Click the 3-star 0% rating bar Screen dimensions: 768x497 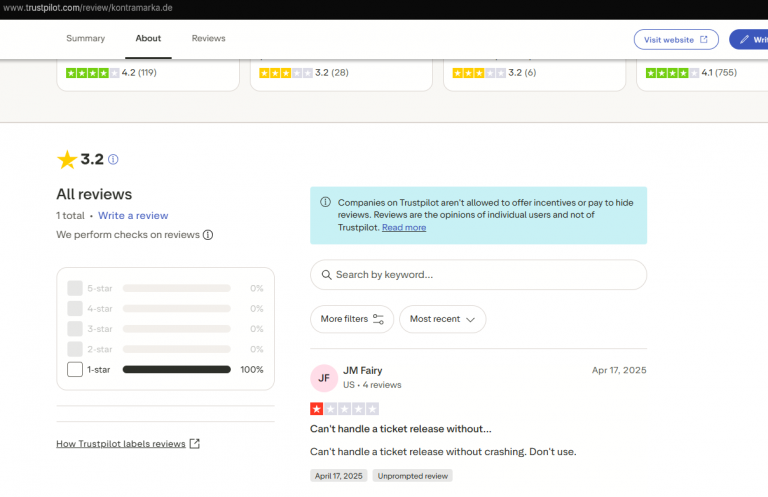pyautogui.click(x=176, y=329)
